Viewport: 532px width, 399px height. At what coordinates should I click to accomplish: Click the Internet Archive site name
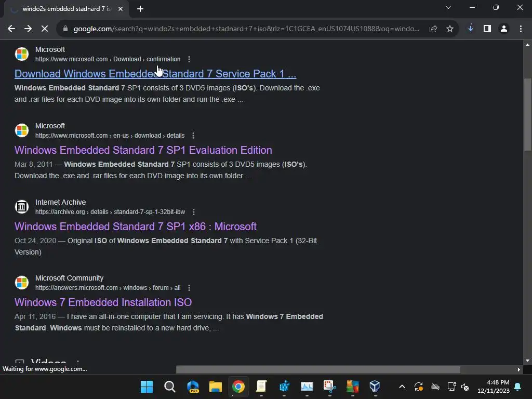(60, 202)
